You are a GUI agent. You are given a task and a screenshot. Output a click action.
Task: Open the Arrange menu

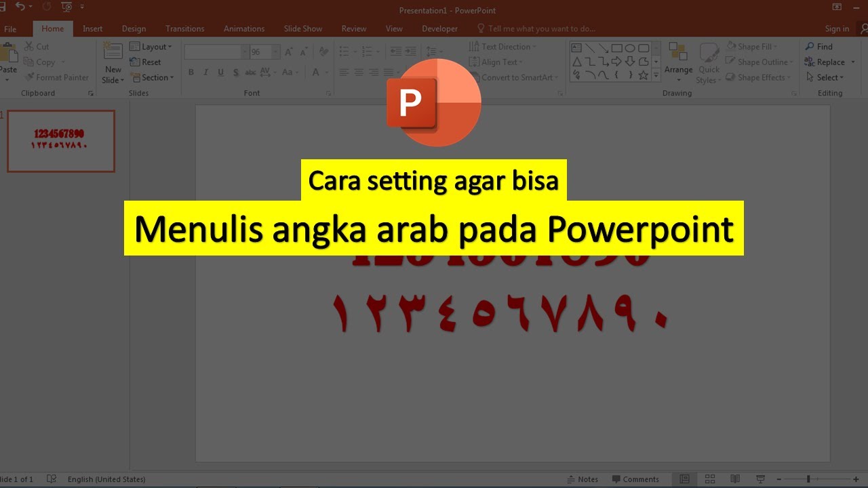coord(678,62)
